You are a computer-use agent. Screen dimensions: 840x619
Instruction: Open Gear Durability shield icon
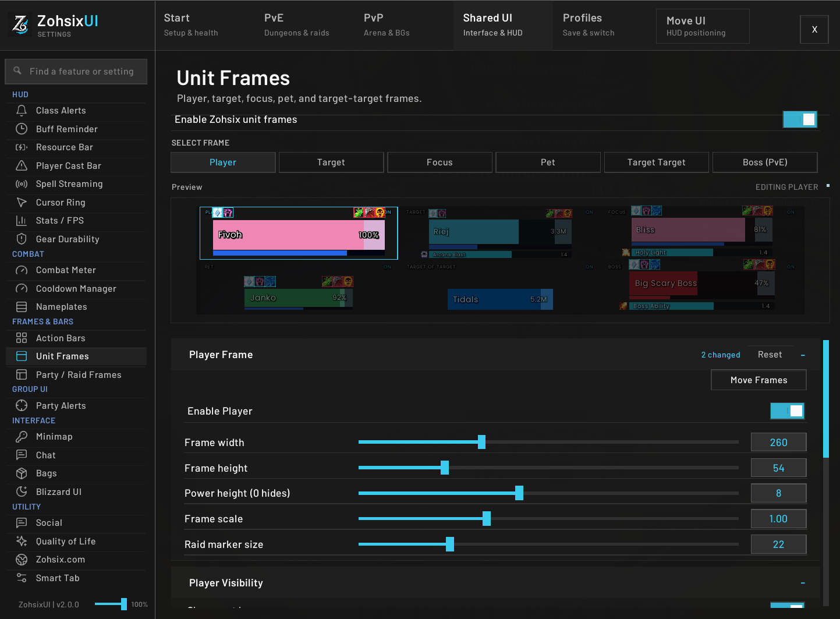click(22, 239)
